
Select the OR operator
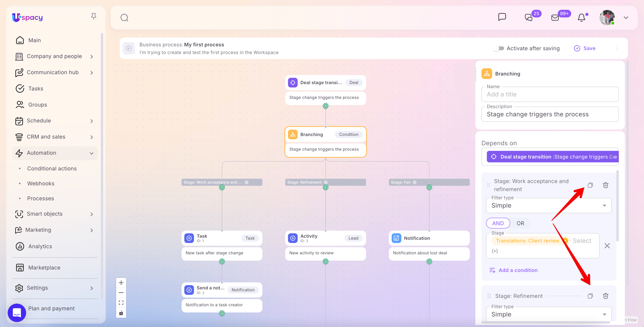521,223
